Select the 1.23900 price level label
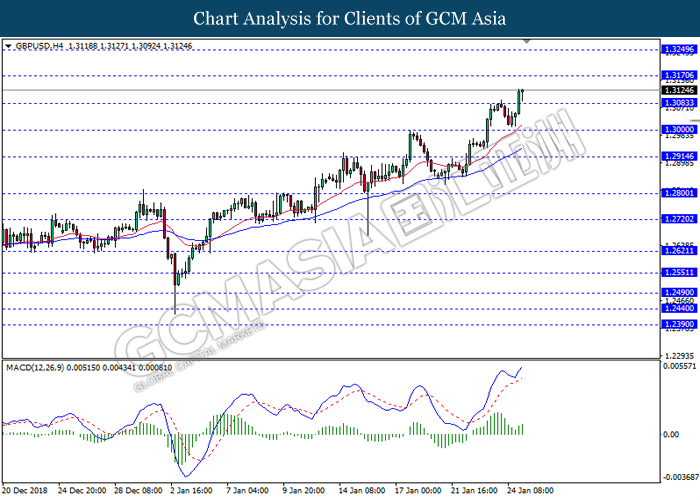 (679, 325)
